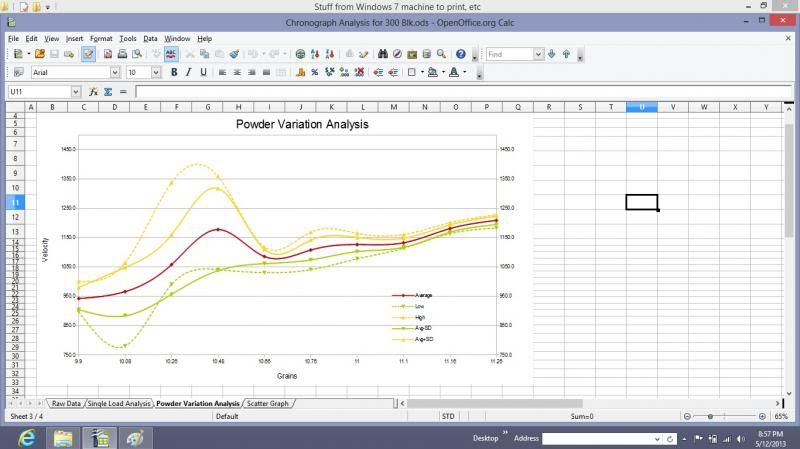Open the File menu

pyautogui.click(x=13, y=39)
